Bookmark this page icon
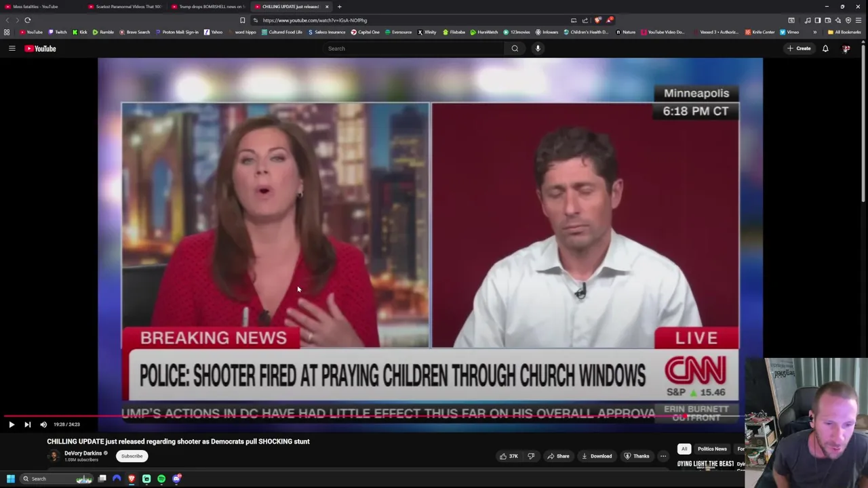The height and width of the screenshot is (488, 868). 242,20
